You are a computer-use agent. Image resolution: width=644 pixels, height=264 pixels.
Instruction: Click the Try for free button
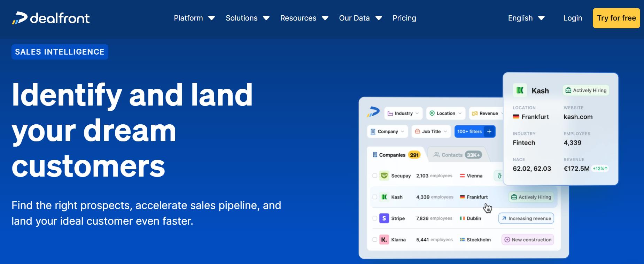[616, 18]
